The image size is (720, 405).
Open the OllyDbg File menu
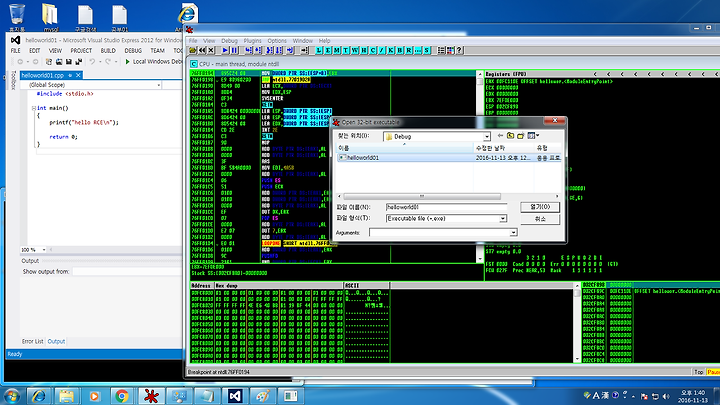point(193,41)
